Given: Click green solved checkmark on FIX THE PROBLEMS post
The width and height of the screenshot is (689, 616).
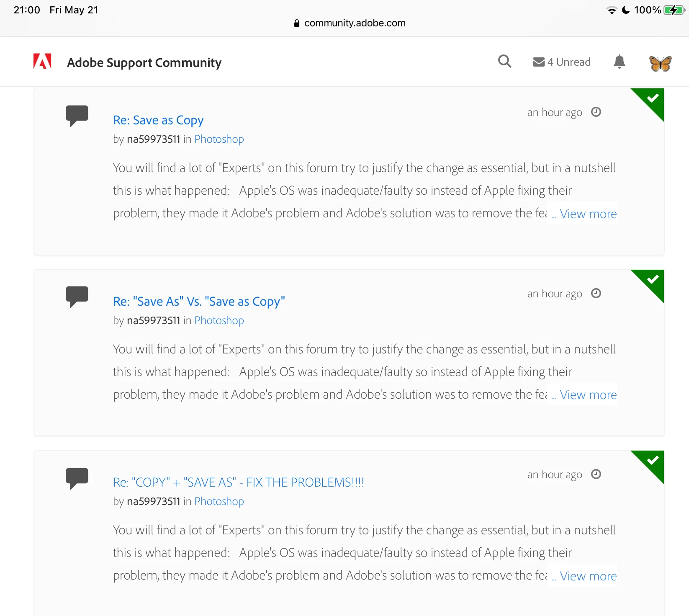Looking at the screenshot, I should (652, 461).
